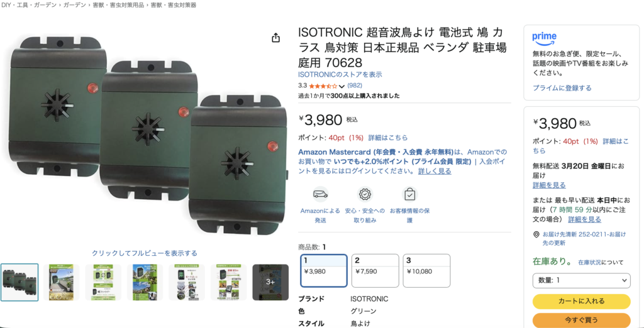
Task: Click the カートに入れる add to cart button
Action: [x=581, y=302]
